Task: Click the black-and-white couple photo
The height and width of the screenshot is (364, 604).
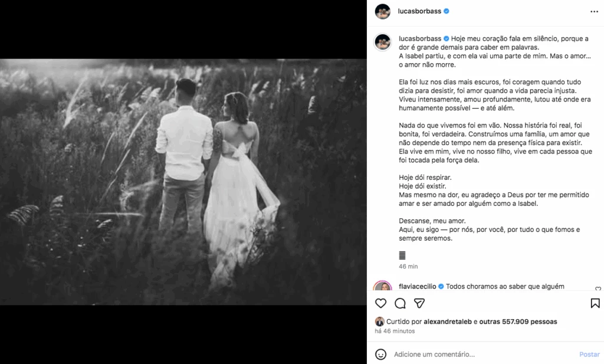Action: [x=183, y=182]
